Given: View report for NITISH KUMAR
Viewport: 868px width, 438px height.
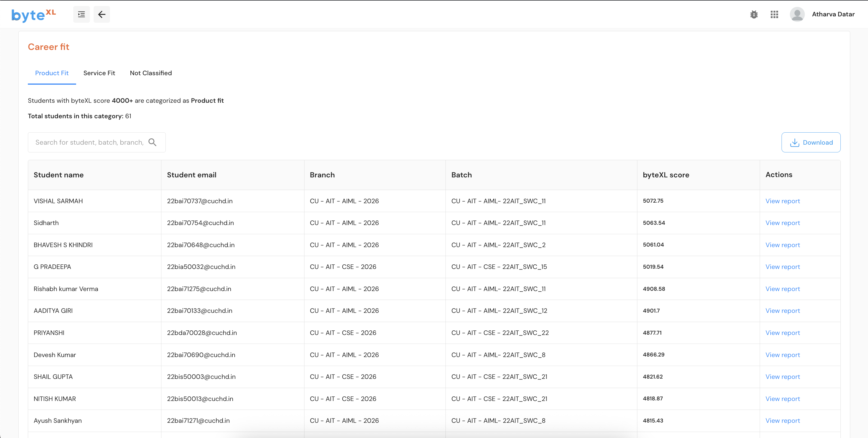Looking at the screenshot, I should point(782,399).
